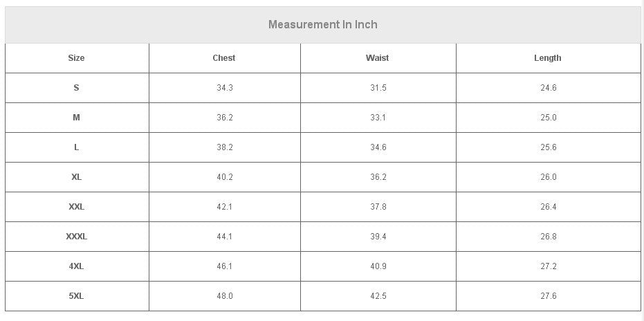Select chest value 34.3 cell
This screenshot has width=644, height=321.
(x=225, y=88)
